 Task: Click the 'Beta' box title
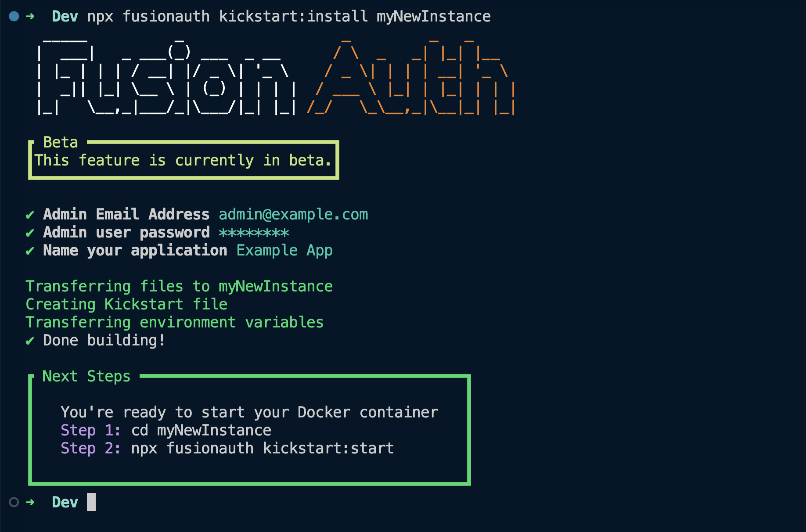pos(61,142)
